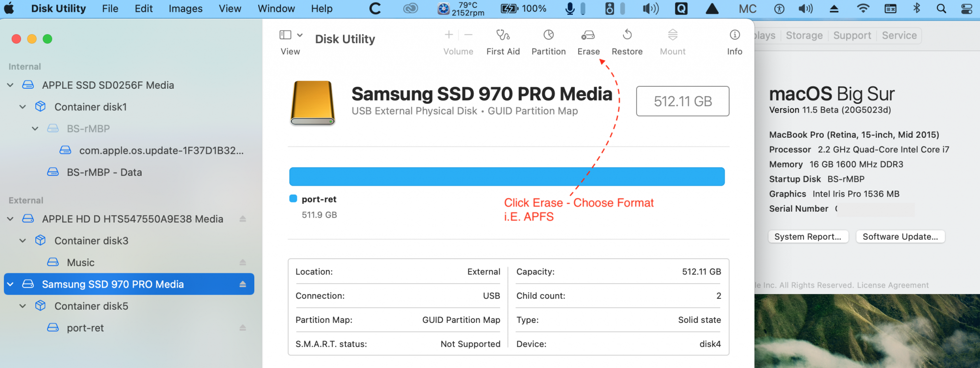This screenshot has width=980, height=368.
Task: Eject the APPLE HD D HTS547550A9E38 Media disk
Action: 243,219
